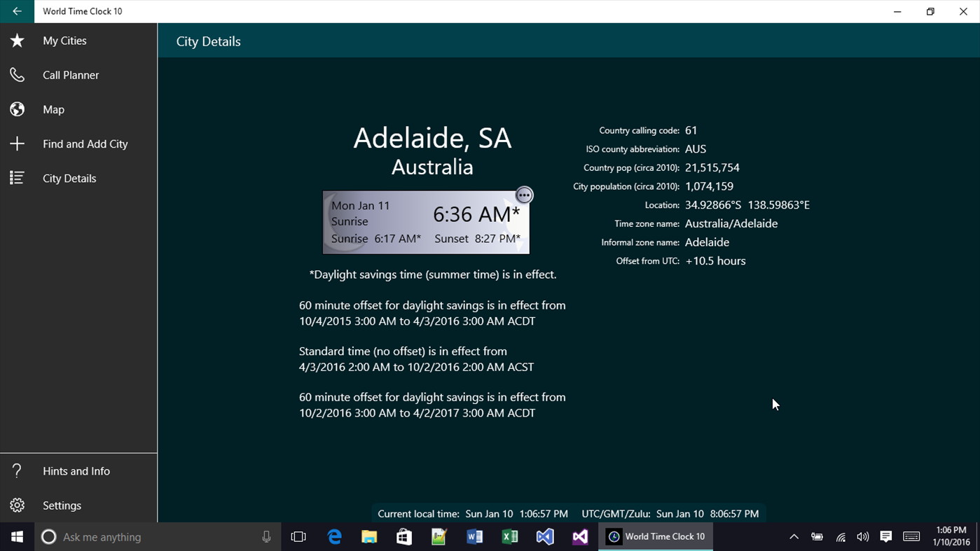Click the Adelaide, SA city heading
This screenshot has width=980, height=551.
432,138
